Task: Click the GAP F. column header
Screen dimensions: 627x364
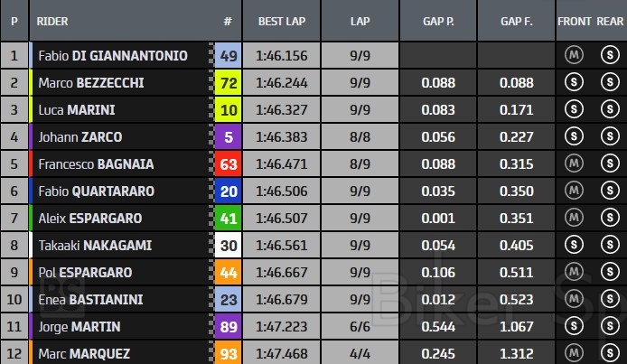Action: point(516,20)
